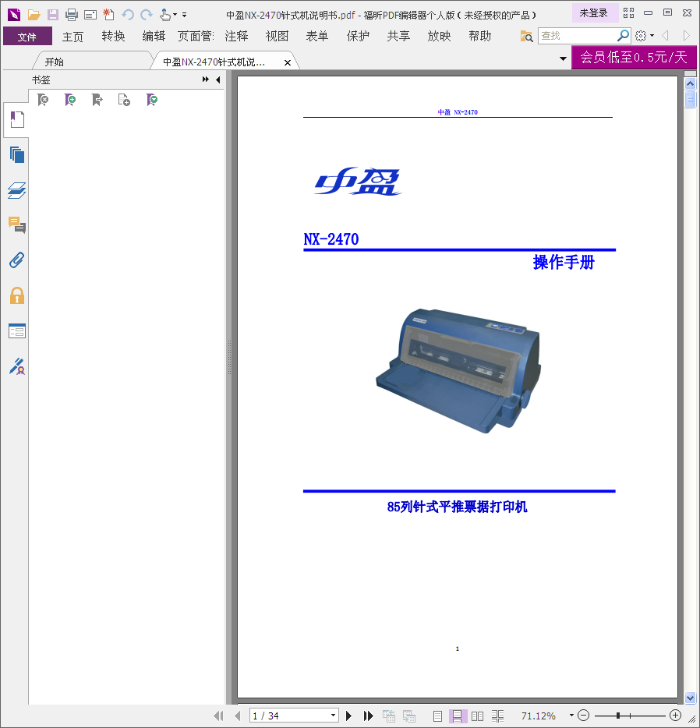Open the Digital signatures panel icon
700x728 pixels.
tap(16, 366)
